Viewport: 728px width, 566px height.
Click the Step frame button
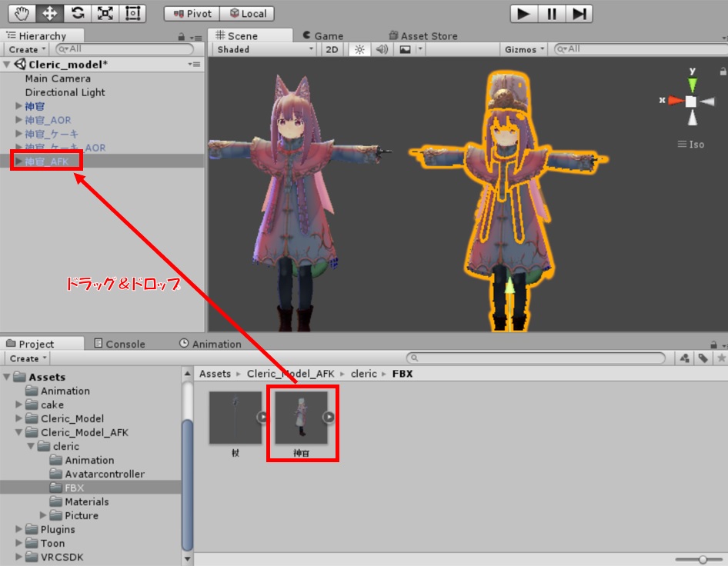click(x=579, y=13)
